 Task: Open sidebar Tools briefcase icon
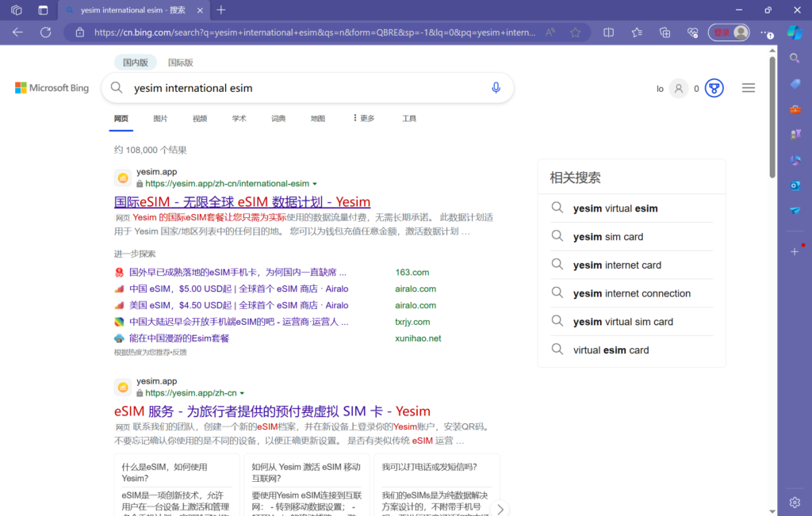pyautogui.click(x=795, y=109)
